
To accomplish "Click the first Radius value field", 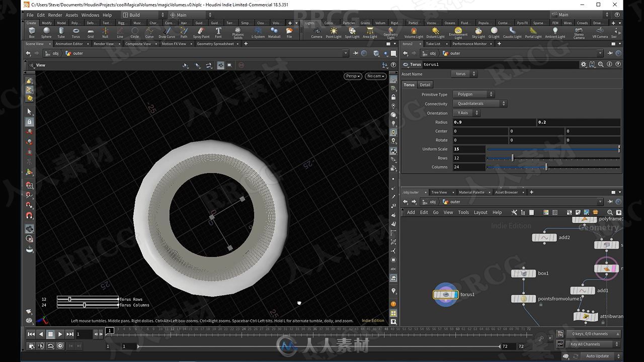I will tap(494, 122).
